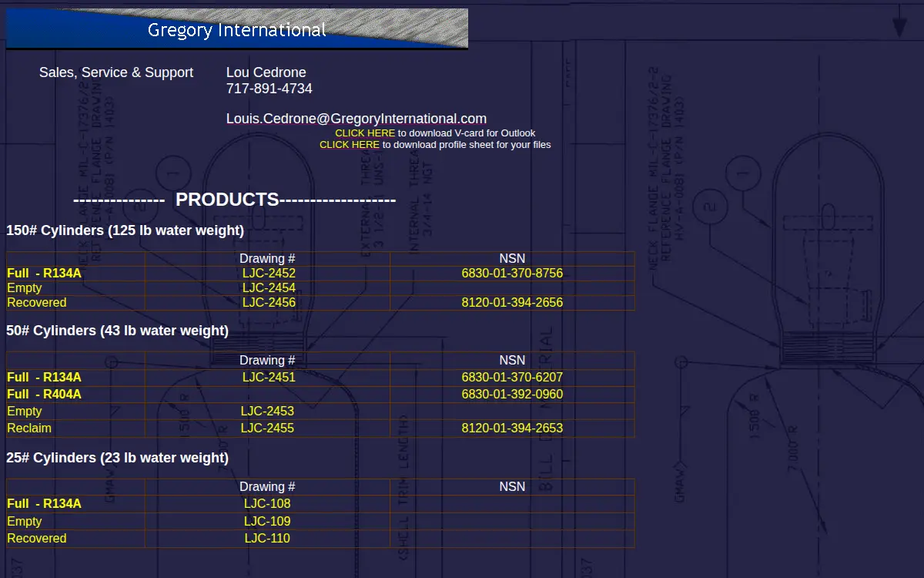Click Sales, Service & Support text

click(x=116, y=72)
